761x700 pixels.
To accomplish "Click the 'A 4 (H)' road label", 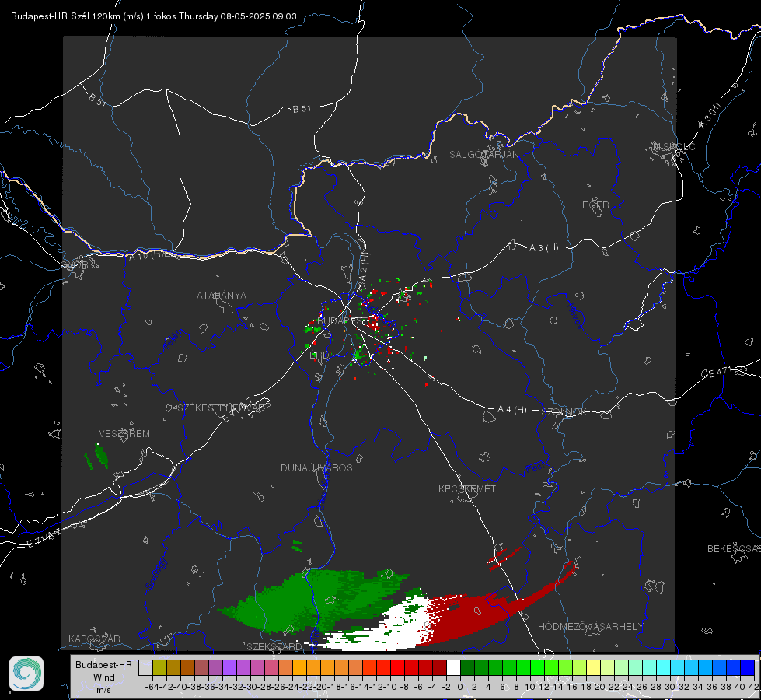I will [512, 410].
